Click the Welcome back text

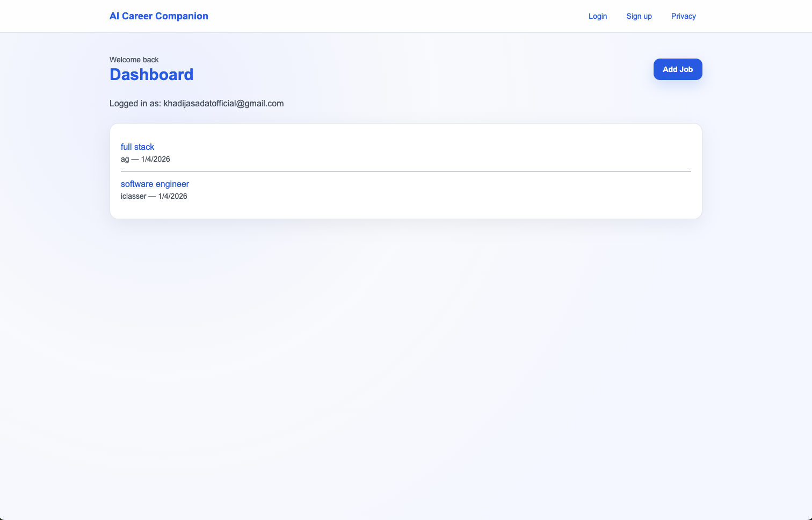pyautogui.click(x=134, y=60)
